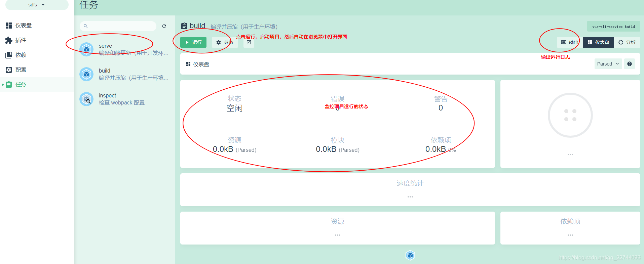Image resolution: width=644 pixels, height=264 pixels.
Task: Open the Parsed size mode dropdown
Action: click(x=608, y=64)
